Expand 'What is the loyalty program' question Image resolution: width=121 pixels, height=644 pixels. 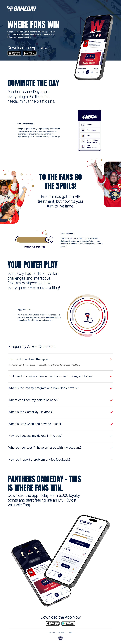[111, 388]
